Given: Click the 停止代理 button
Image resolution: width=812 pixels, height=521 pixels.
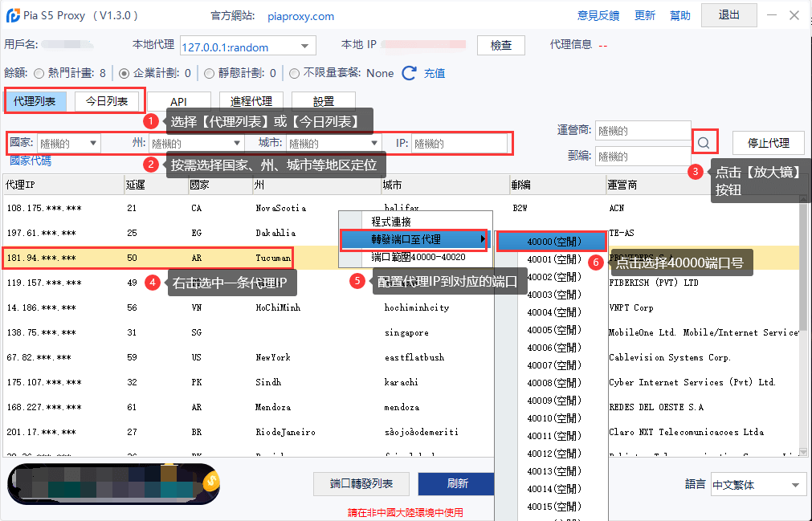Looking at the screenshot, I should click(768, 144).
